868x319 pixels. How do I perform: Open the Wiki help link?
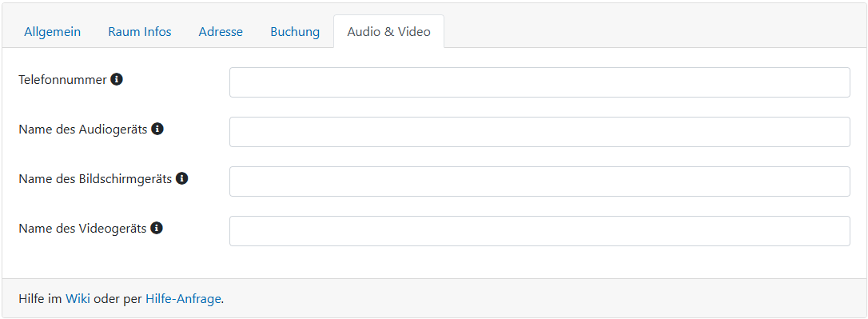(78, 299)
